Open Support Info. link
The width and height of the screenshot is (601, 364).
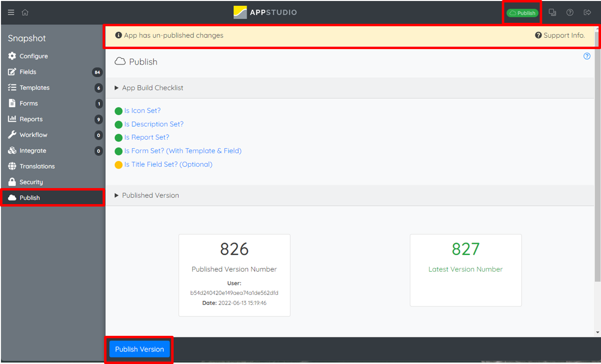point(560,35)
